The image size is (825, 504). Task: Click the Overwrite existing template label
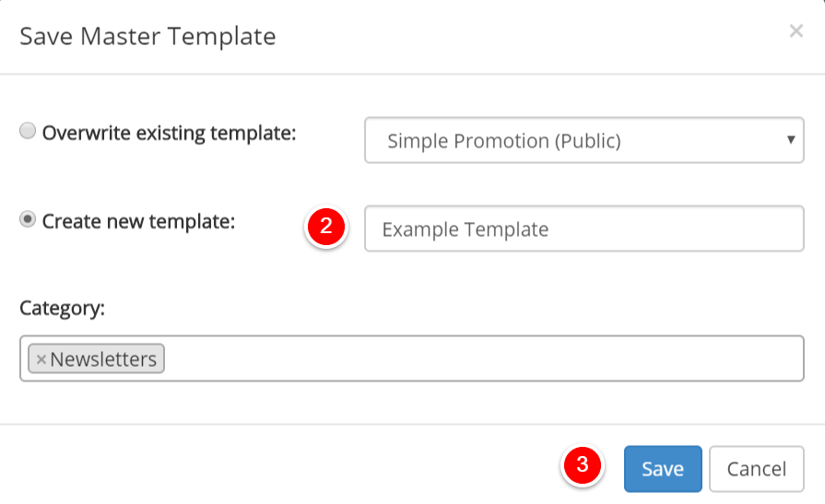click(170, 133)
